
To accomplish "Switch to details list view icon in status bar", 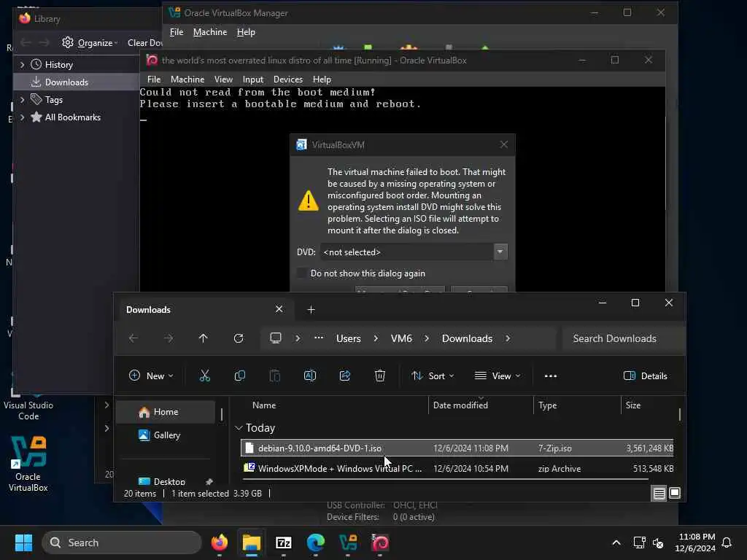I will (659, 494).
